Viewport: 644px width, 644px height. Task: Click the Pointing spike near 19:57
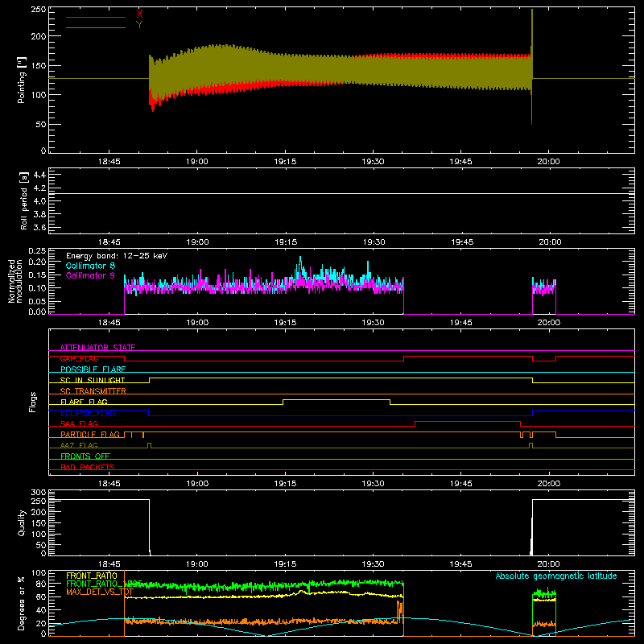tap(532, 66)
